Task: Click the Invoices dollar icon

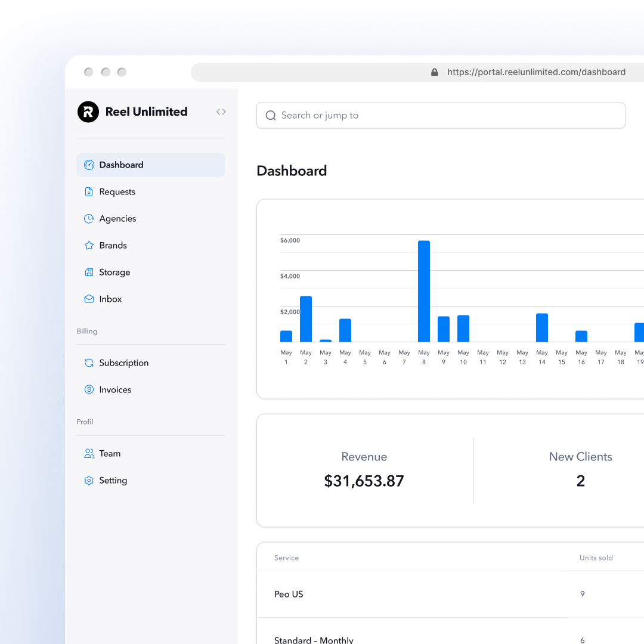Action: click(x=89, y=389)
